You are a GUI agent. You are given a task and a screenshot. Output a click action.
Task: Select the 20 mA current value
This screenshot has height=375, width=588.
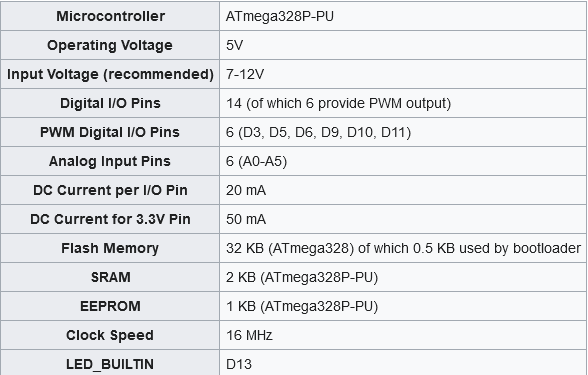coord(246,190)
